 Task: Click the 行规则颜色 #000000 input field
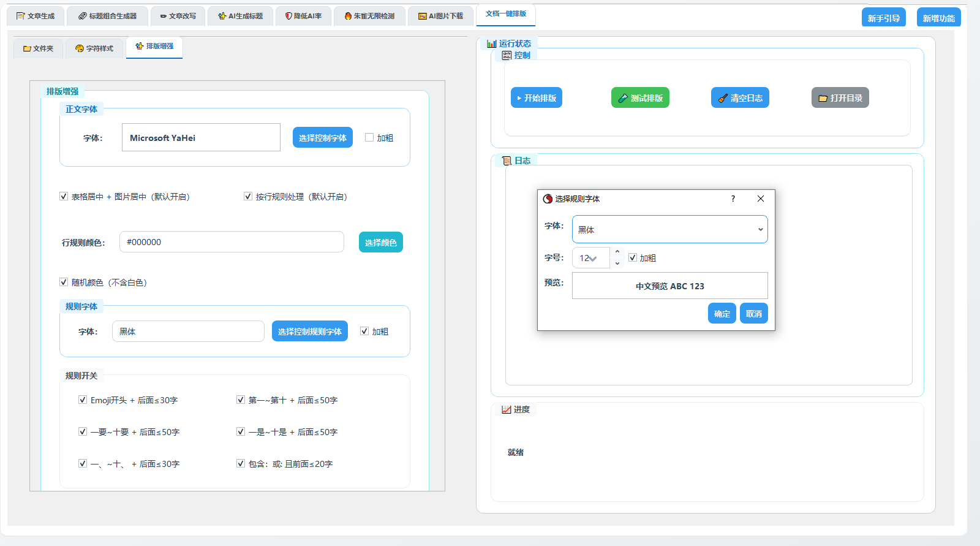(x=231, y=242)
